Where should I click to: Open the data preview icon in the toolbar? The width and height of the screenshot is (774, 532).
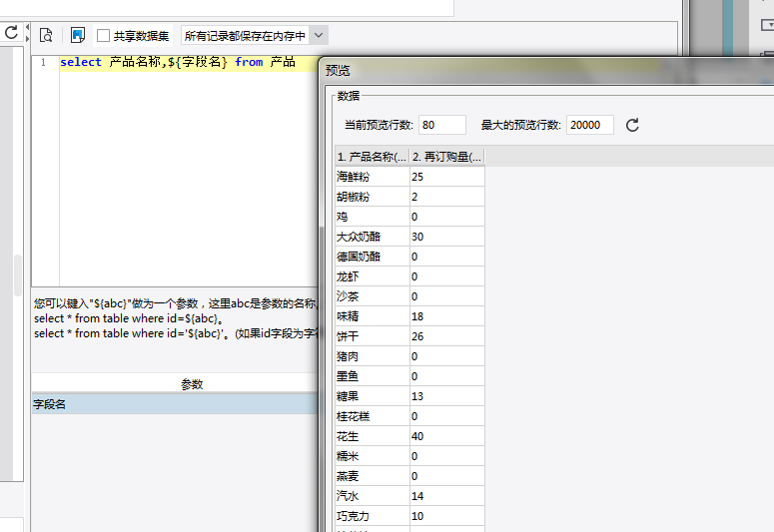click(x=46, y=35)
